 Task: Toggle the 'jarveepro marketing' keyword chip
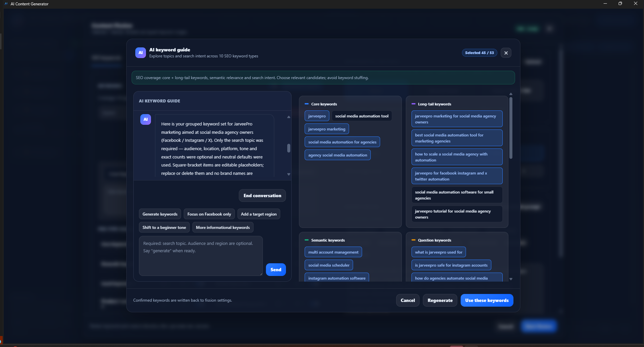[327, 129]
